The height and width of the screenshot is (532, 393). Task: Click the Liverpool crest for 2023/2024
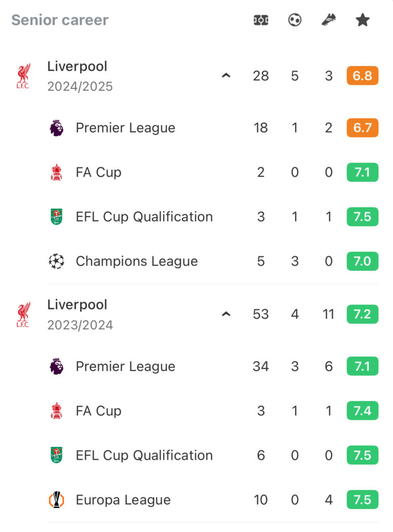coord(23,314)
